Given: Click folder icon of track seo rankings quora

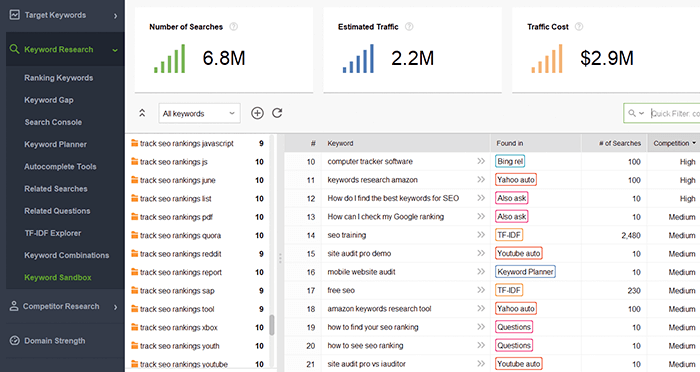Looking at the screenshot, I should pos(134,235).
